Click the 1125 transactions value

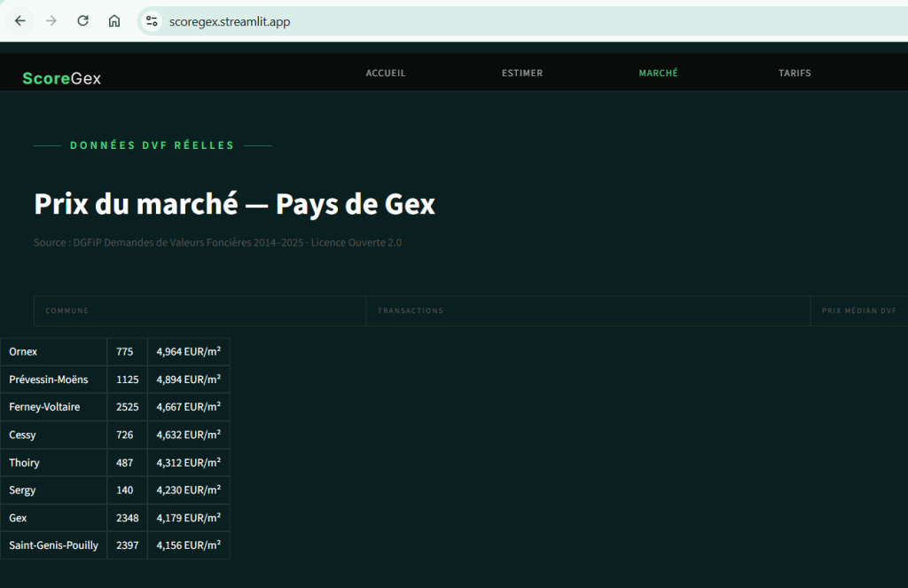pos(128,380)
